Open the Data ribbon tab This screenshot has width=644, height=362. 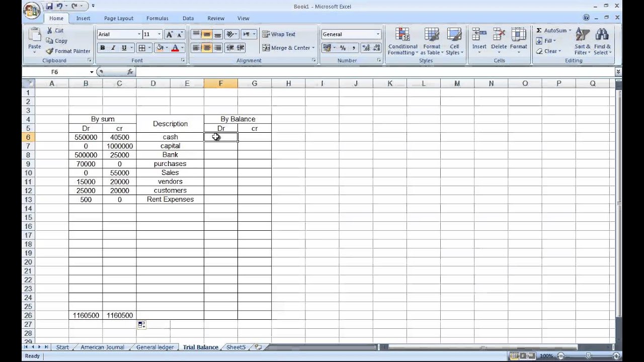(188, 18)
